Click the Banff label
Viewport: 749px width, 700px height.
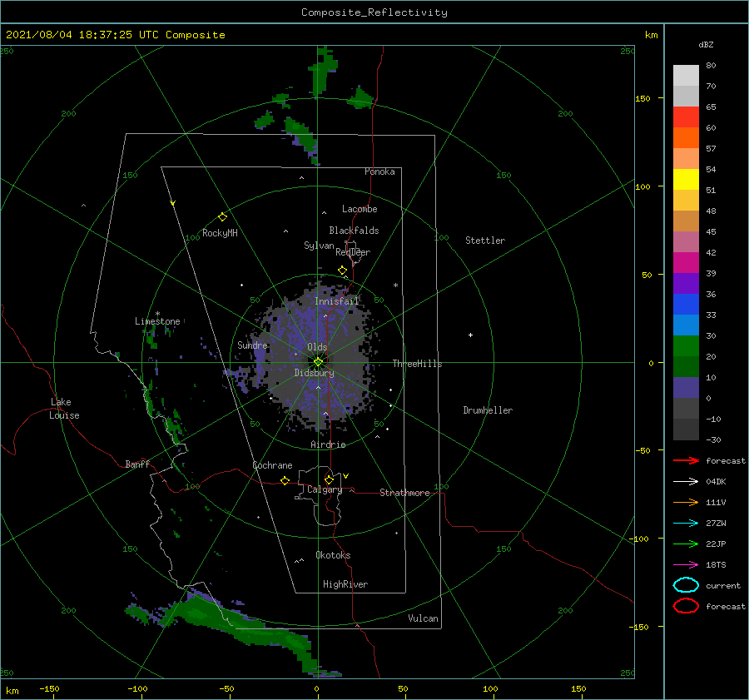point(137,464)
